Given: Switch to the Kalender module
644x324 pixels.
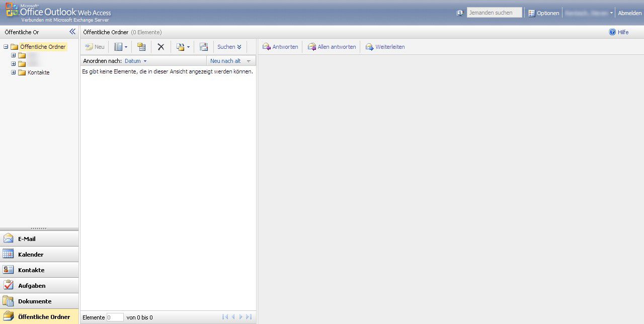Looking at the screenshot, I should (31, 255).
